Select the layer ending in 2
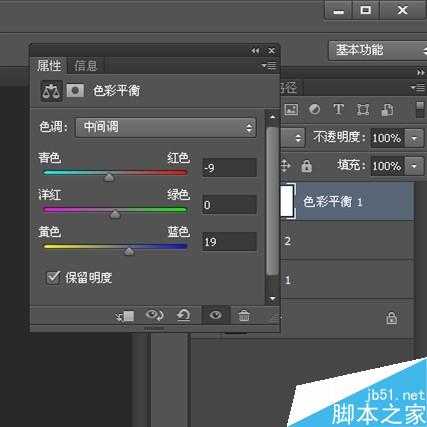 348,241
